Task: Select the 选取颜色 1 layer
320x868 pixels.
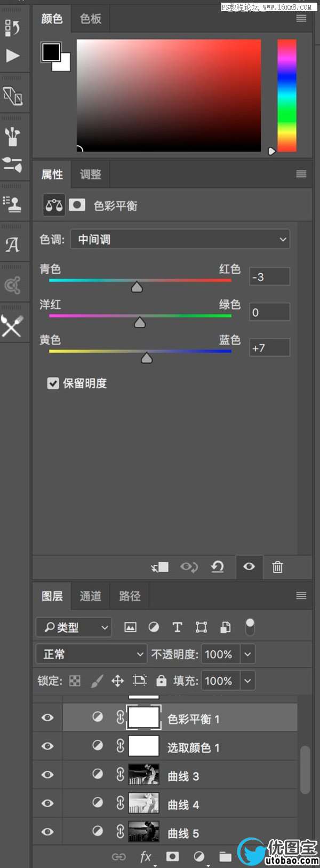Action: 213,747
